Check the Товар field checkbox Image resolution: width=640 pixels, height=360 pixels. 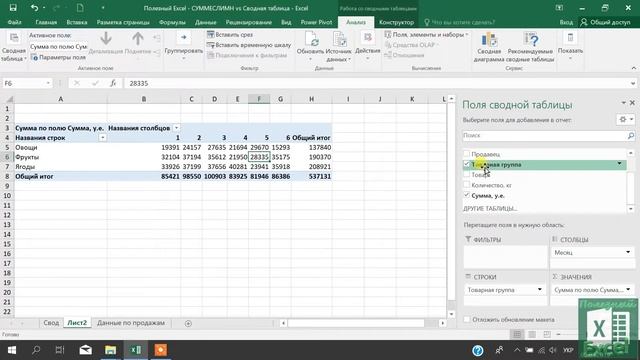point(467,175)
